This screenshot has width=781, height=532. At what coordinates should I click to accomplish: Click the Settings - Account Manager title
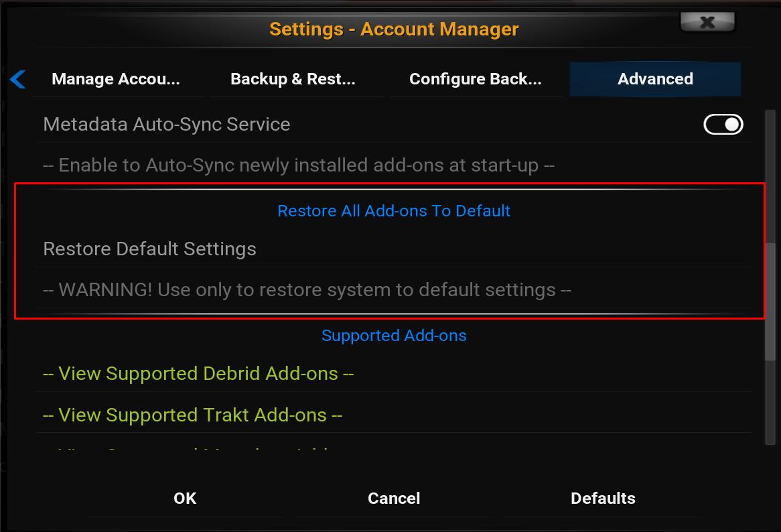tap(394, 29)
